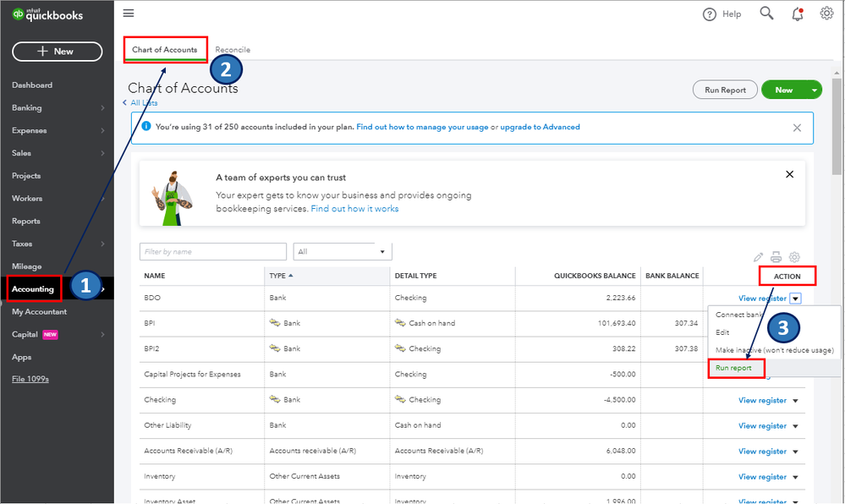Click View register for BDO account
Screen dimensions: 845x504
click(x=762, y=299)
